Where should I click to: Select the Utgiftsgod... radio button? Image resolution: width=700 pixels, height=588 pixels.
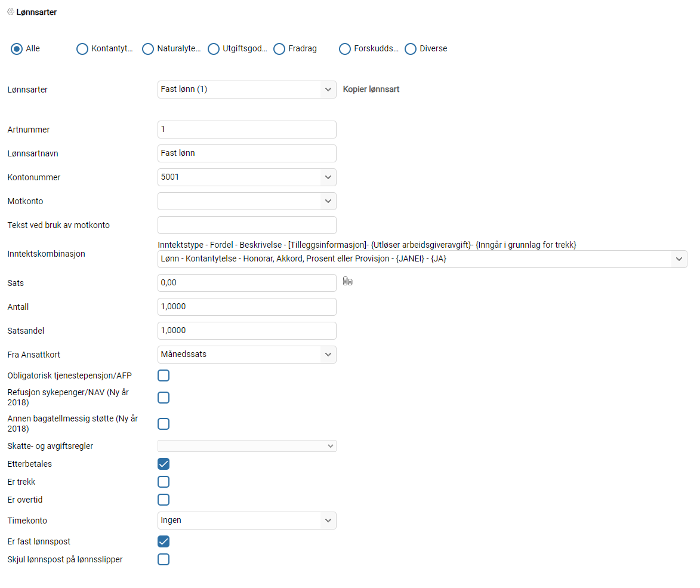coord(214,49)
